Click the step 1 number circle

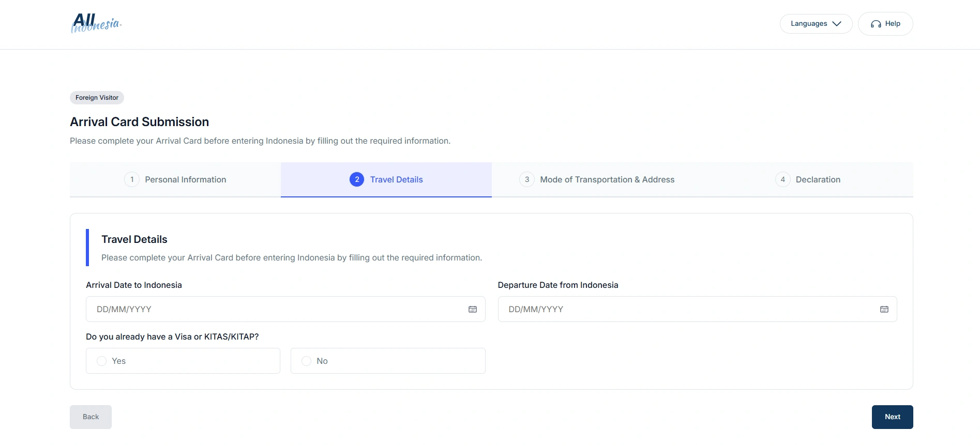[x=132, y=179]
